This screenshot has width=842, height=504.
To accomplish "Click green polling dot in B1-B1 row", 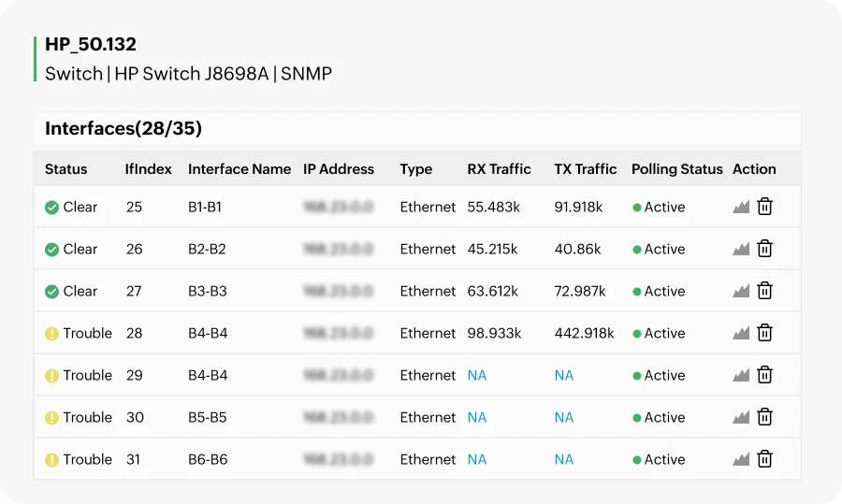I will (x=637, y=208).
